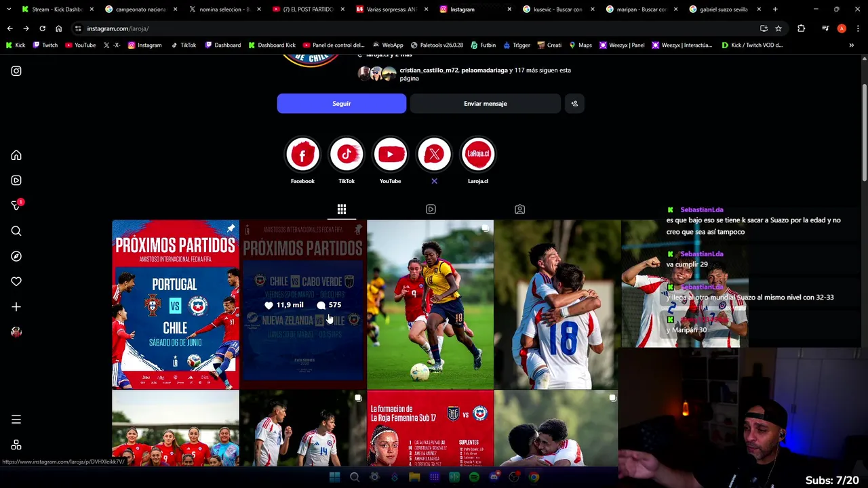
Task: Open a new browser tab
Action: tap(775, 9)
